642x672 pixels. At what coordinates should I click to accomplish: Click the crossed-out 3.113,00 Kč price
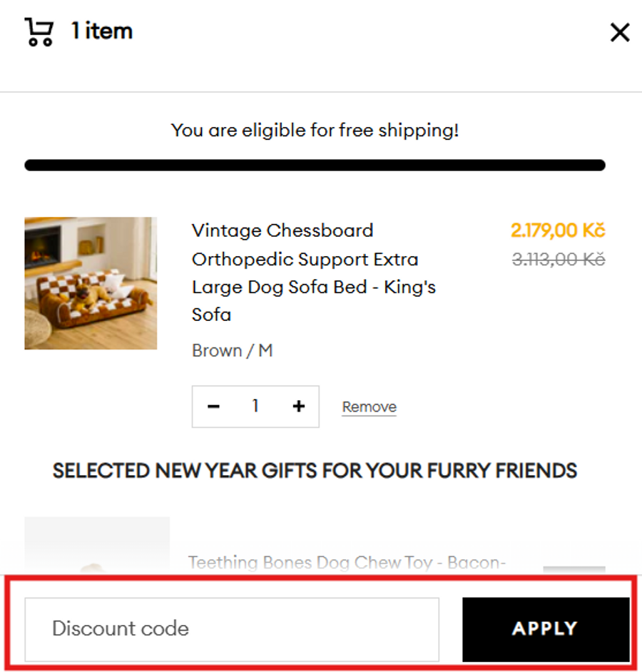pyautogui.click(x=559, y=260)
